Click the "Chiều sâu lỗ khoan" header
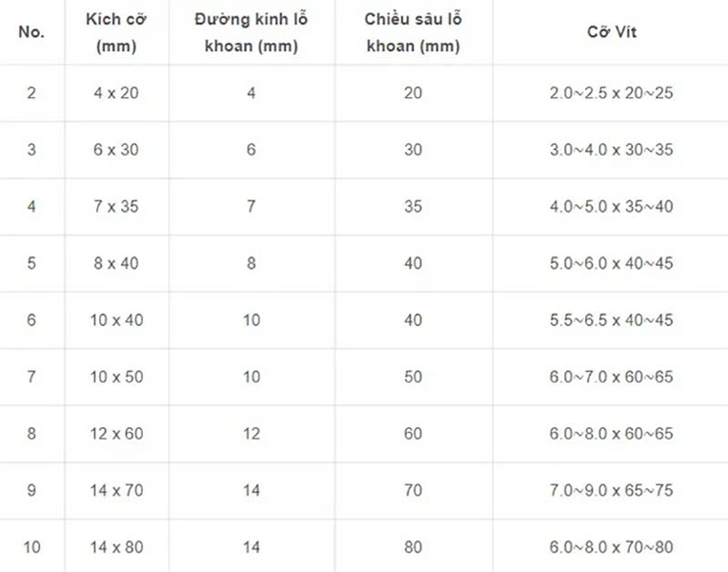728x572 pixels. click(x=413, y=32)
